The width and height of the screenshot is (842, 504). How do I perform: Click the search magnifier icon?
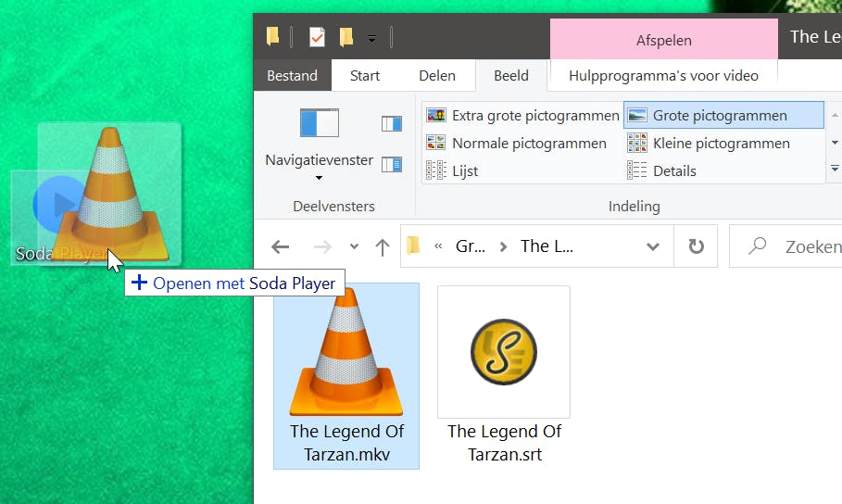click(x=758, y=246)
